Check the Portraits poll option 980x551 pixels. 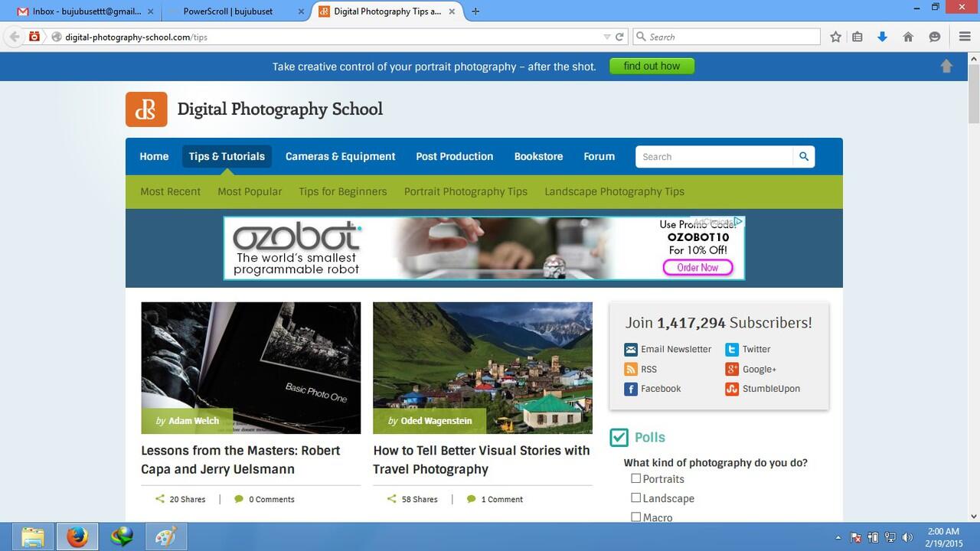tap(635, 478)
